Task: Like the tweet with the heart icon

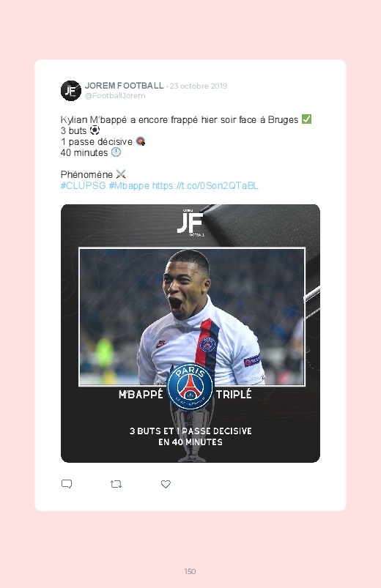Action: pos(166,484)
